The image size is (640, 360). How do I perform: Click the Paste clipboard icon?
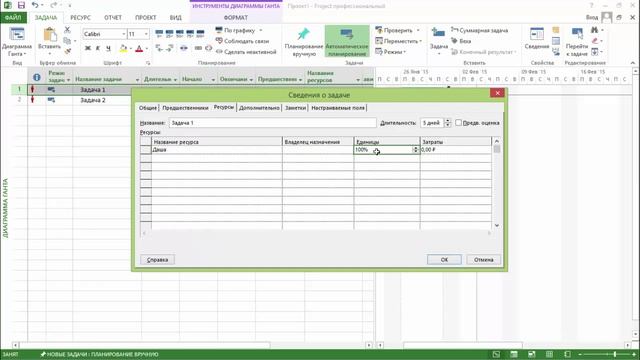pyautogui.click(x=50, y=35)
